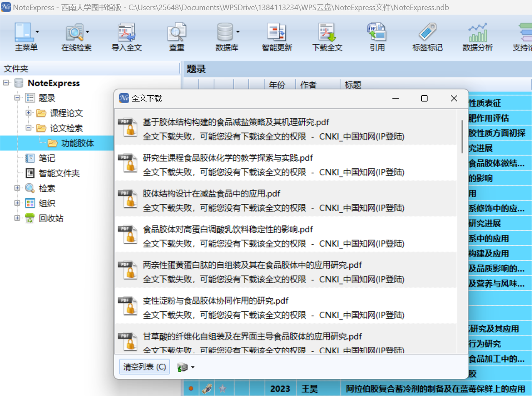Minimize the 全文下载 dialog
This screenshot has height=396, width=532.
pos(395,98)
